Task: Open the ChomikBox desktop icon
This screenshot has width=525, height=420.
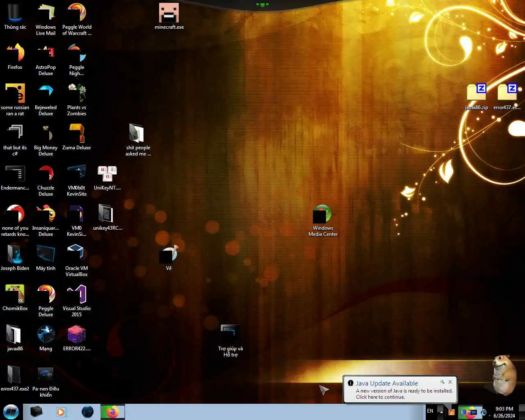Action: (15, 298)
